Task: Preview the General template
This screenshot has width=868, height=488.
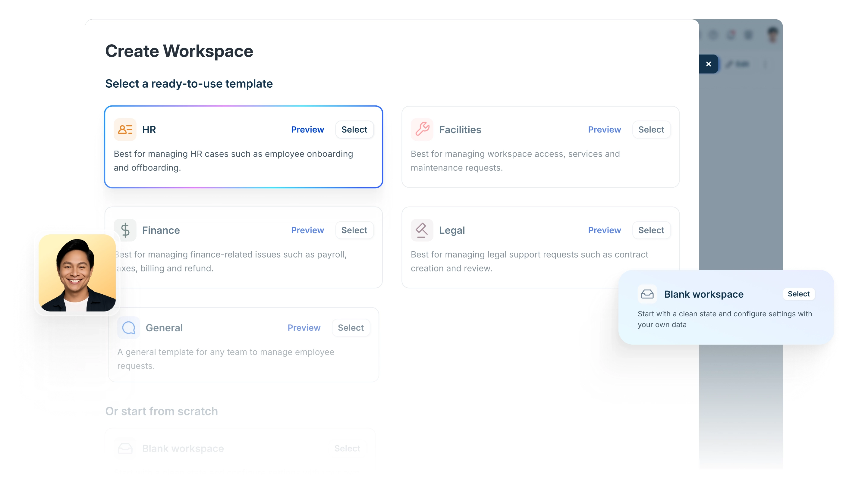Action: tap(303, 328)
